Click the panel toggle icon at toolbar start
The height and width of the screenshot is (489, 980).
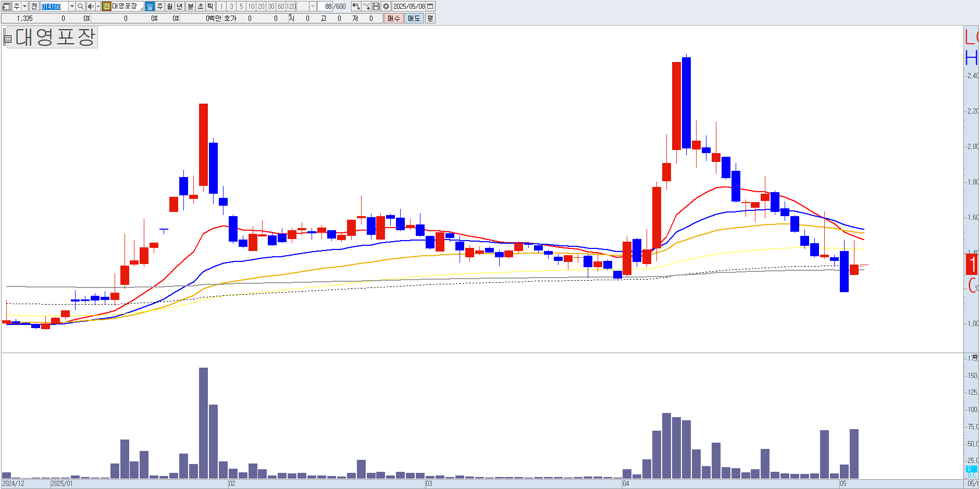pyautogui.click(x=6, y=6)
